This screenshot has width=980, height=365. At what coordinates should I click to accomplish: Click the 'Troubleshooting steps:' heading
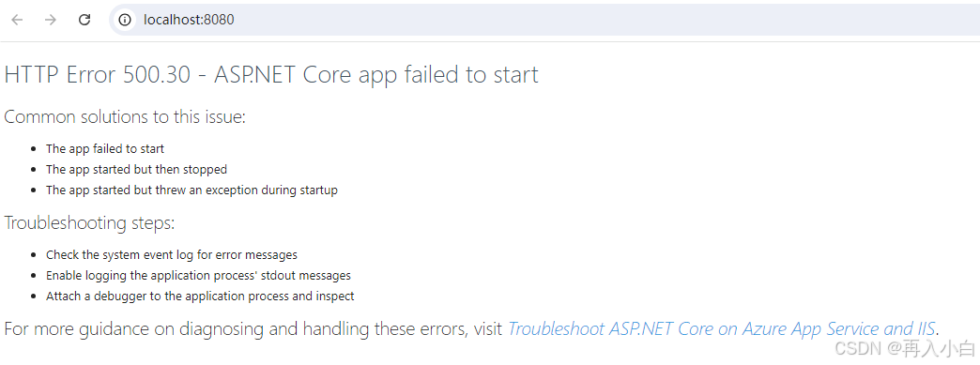click(x=89, y=223)
